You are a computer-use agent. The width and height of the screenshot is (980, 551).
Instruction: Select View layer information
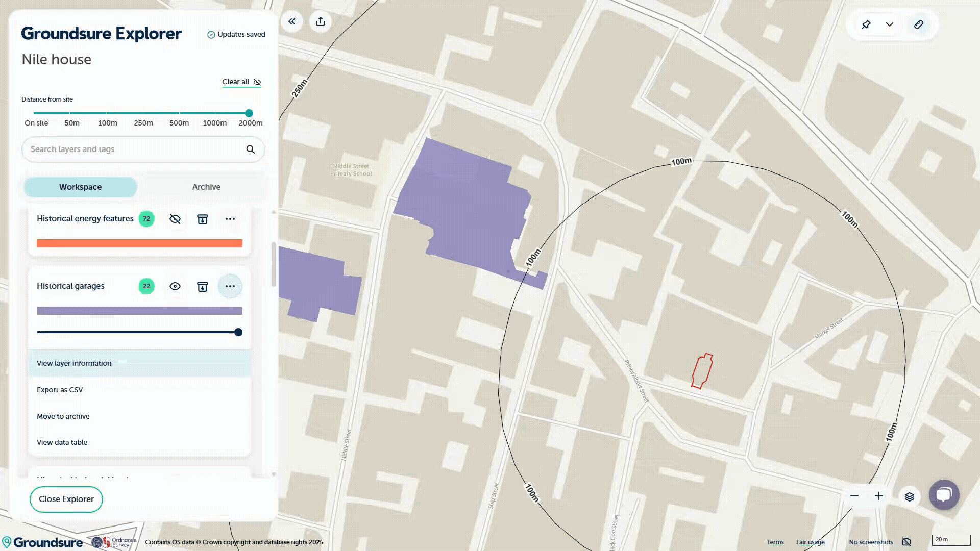pos(139,363)
